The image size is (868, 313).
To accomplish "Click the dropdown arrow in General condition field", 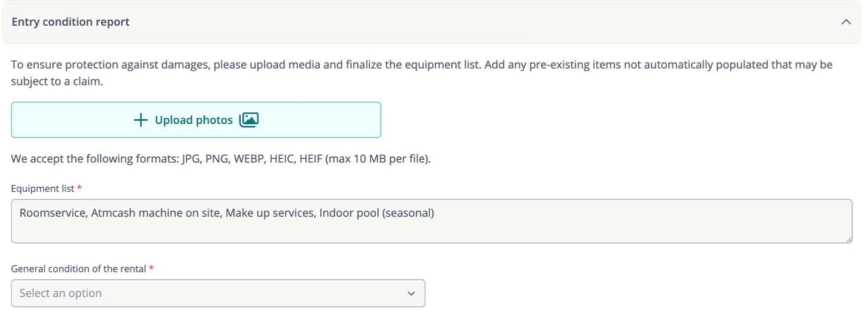I will [411, 293].
